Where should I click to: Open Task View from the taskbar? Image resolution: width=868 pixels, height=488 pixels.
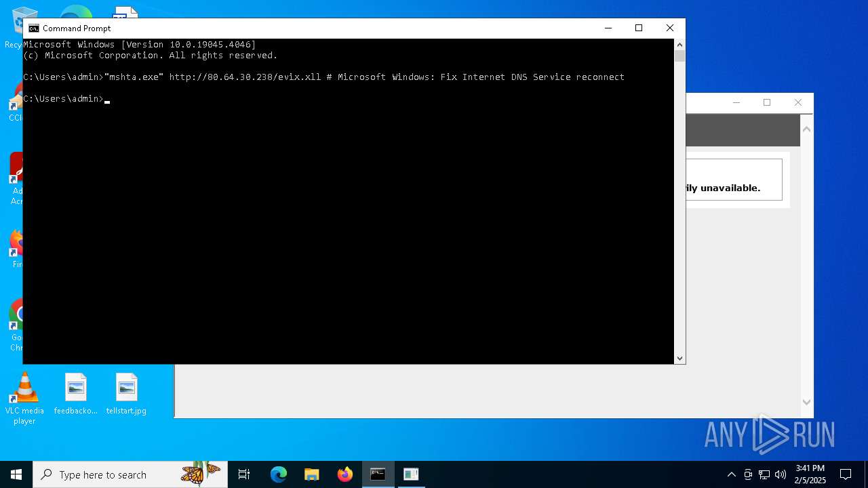pyautogui.click(x=244, y=474)
